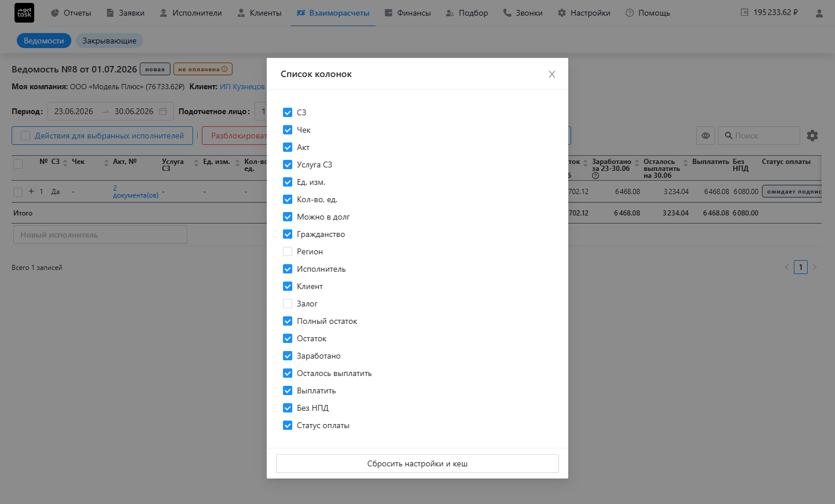Viewport: 835px width, 504px height.
Task: Toggle the Полный остаток checkbox
Action: click(288, 321)
